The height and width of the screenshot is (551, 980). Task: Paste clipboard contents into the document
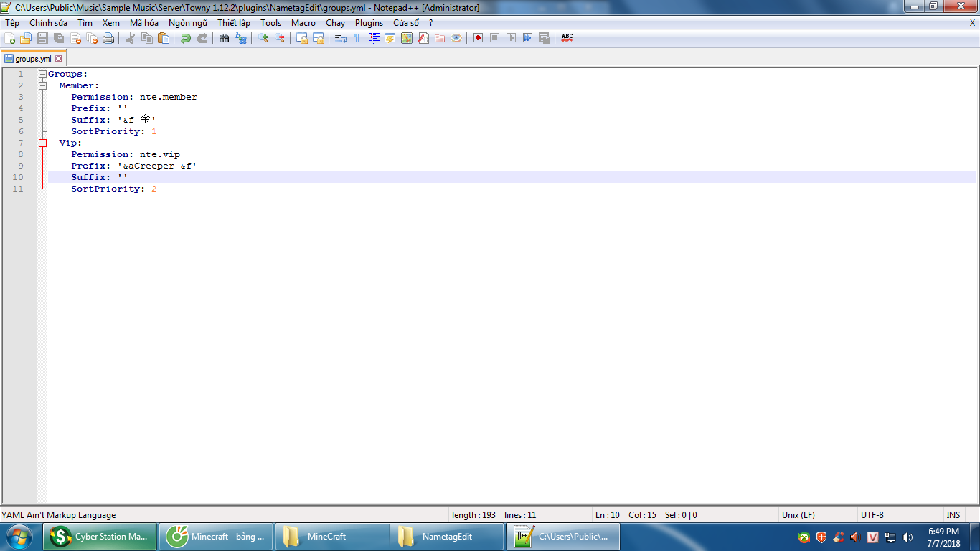162,38
